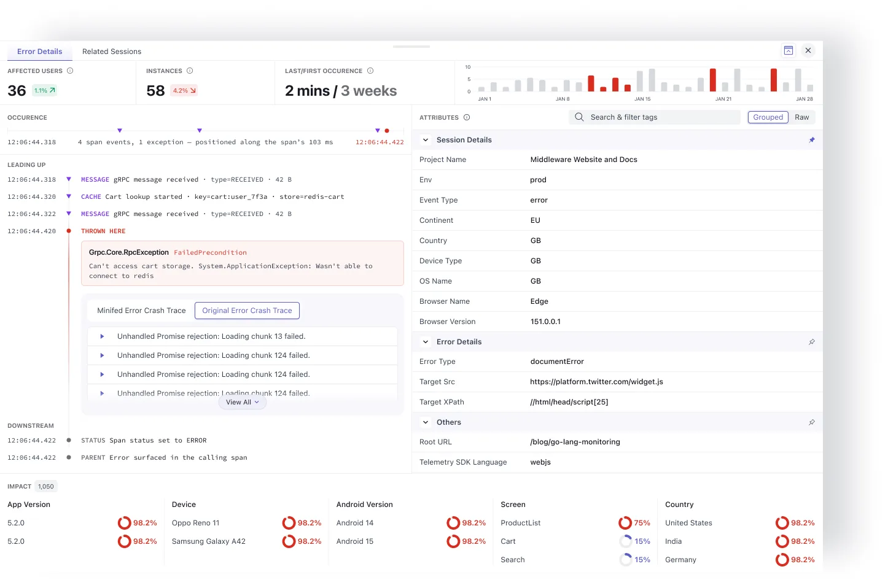Image resolution: width=888 pixels, height=588 pixels.
Task: Click the Browser Version value 151.0.0.1
Action: coord(545,322)
